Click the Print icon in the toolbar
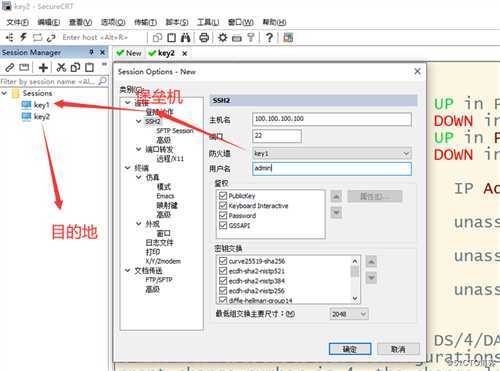The image size is (500, 371). [204, 38]
